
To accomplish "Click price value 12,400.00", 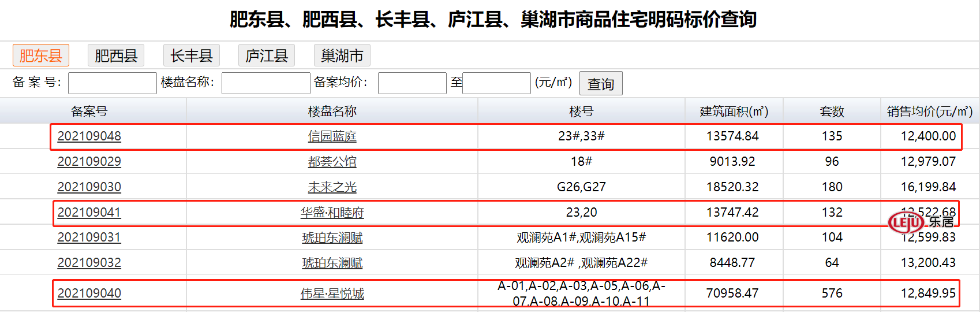I will (x=928, y=136).
